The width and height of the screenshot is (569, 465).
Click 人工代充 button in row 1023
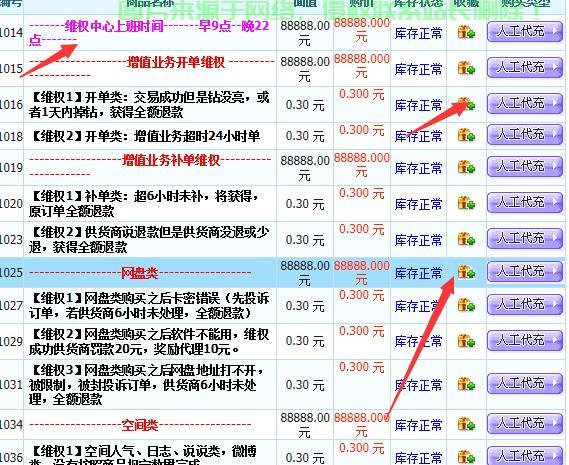(x=525, y=238)
